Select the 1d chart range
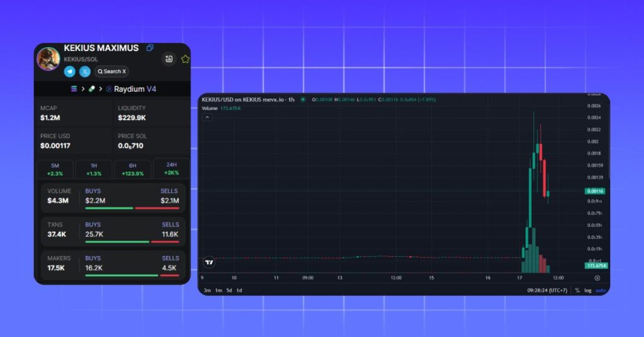 [x=239, y=290]
